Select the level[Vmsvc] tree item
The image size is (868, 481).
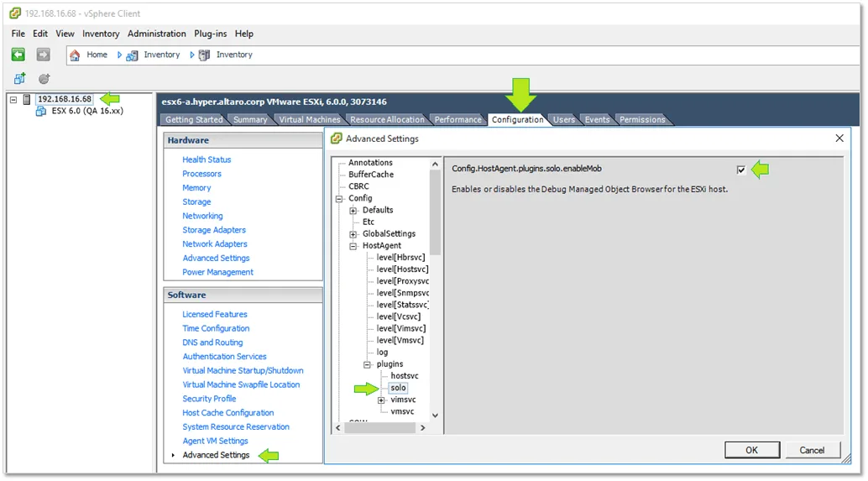[400, 341]
